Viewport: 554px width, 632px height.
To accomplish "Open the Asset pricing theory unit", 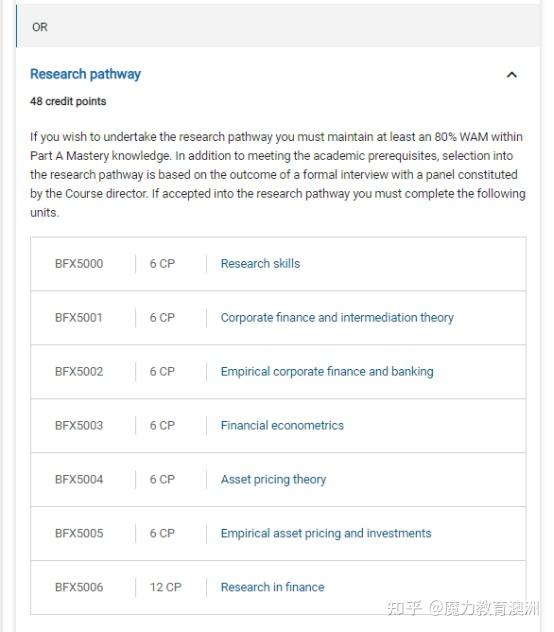I will coord(273,480).
